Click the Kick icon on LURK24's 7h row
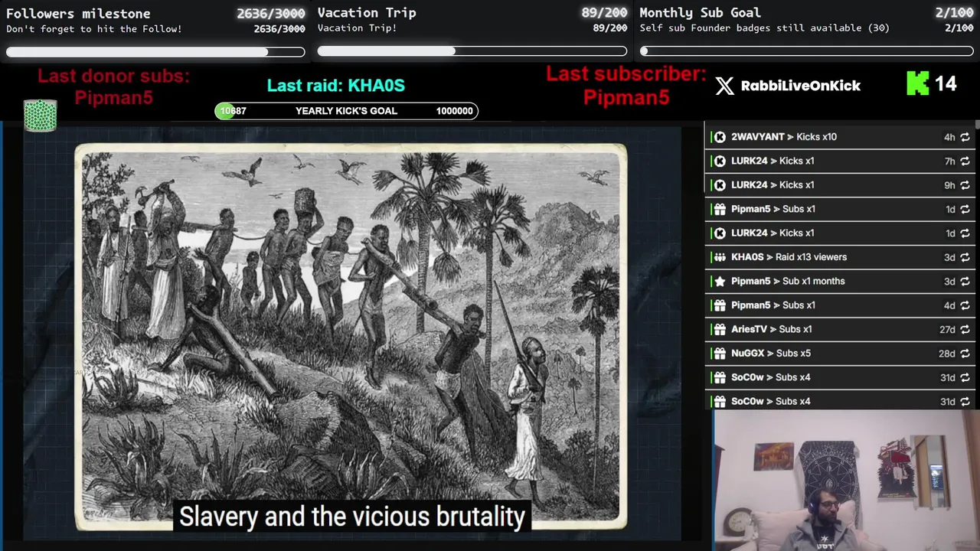The width and height of the screenshot is (980, 551). pyautogui.click(x=720, y=161)
